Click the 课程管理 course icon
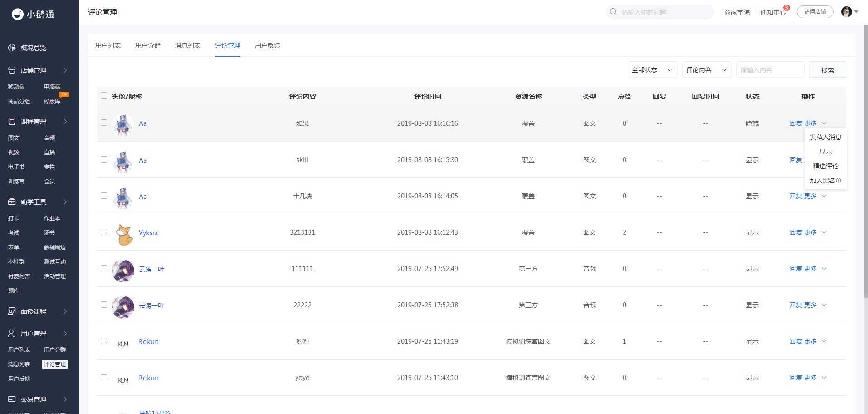The height and width of the screenshot is (414, 868). coord(12,121)
